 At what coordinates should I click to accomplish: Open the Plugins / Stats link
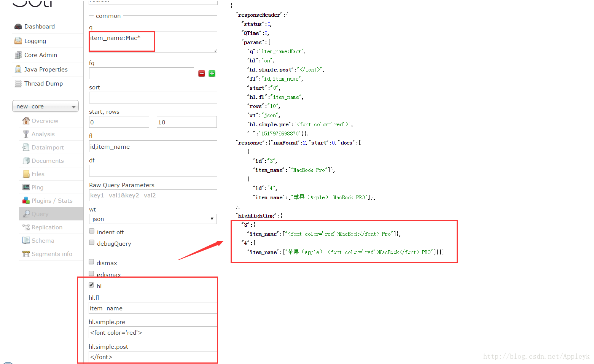52,201
